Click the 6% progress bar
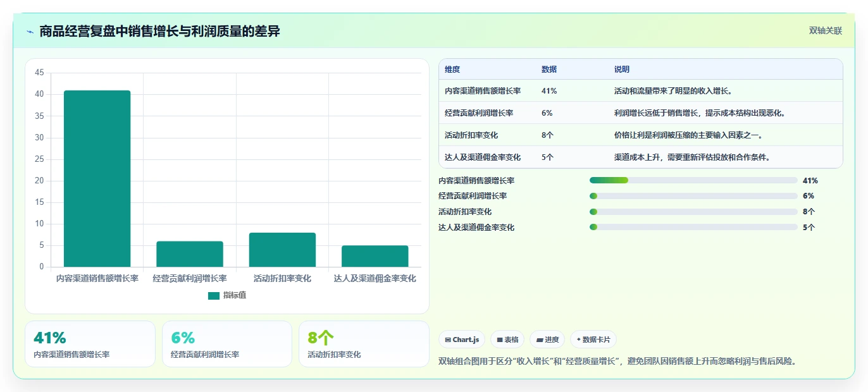The height and width of the screenshot is (392, 868). [693, 196]
